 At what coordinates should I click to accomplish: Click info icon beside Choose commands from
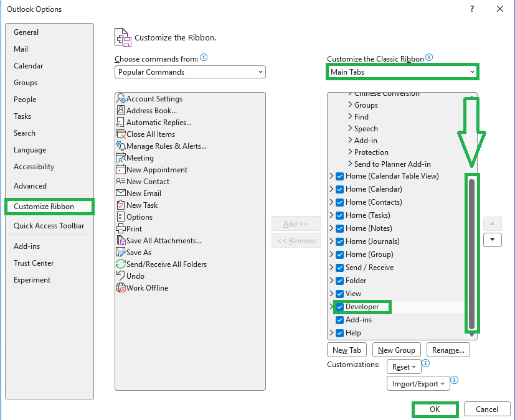204,58
